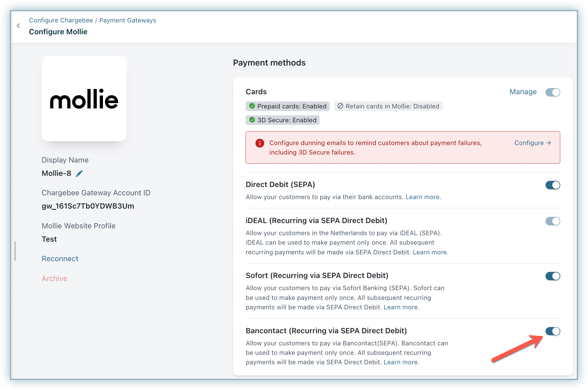This screenshot has height=390, width=588.
Task: Disable the Sofort recurring toggle
Action: pos(553,276)
